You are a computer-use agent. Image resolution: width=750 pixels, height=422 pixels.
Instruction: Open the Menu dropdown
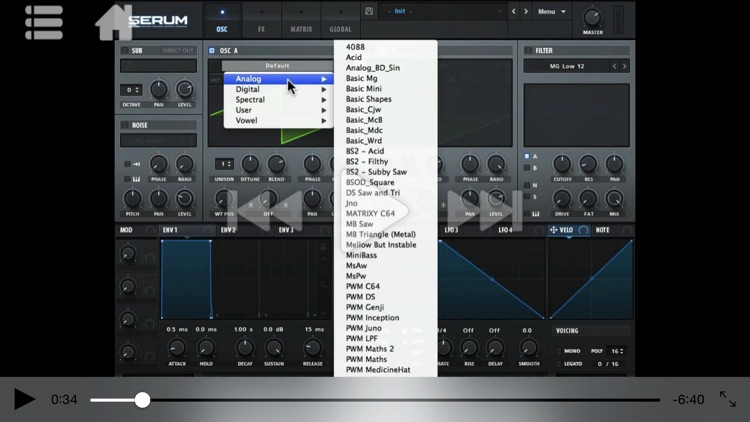coord(551,11)
